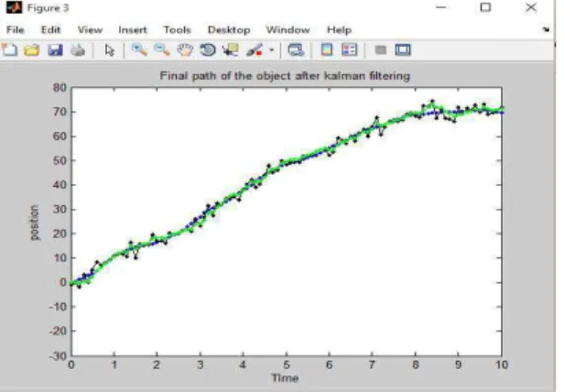Image resolution: width=564 pixels, height=392 pixels.
Task: Click the Hide Plot Tools icon
Action: coord(381,49)
